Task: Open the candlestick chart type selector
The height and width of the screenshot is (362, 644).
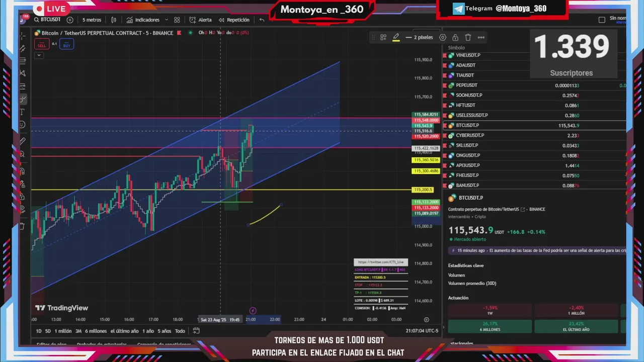Action: 114,20
